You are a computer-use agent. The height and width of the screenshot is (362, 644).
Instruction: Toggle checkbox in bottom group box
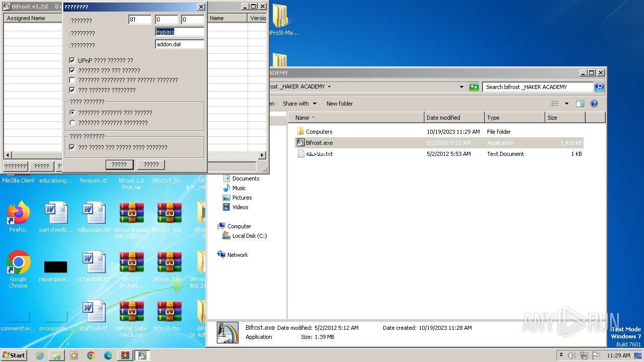(72, 148)
